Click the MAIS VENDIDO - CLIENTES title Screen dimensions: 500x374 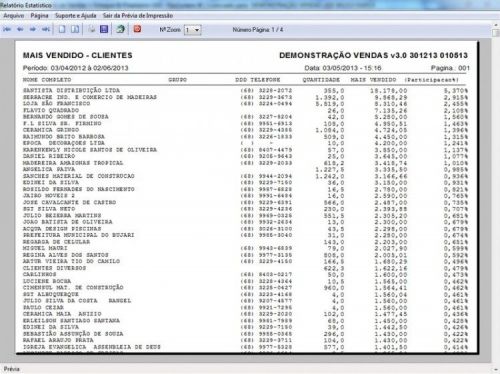coord(78,55)
